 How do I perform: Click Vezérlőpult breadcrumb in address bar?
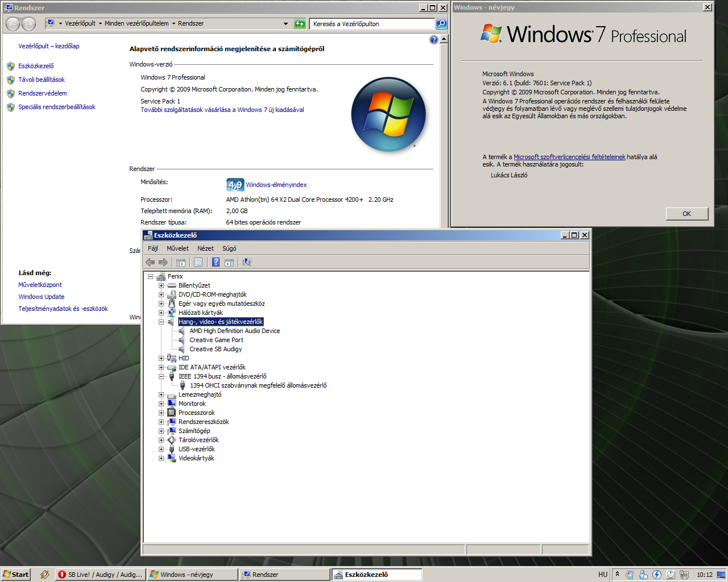click(x=80, y=24)
